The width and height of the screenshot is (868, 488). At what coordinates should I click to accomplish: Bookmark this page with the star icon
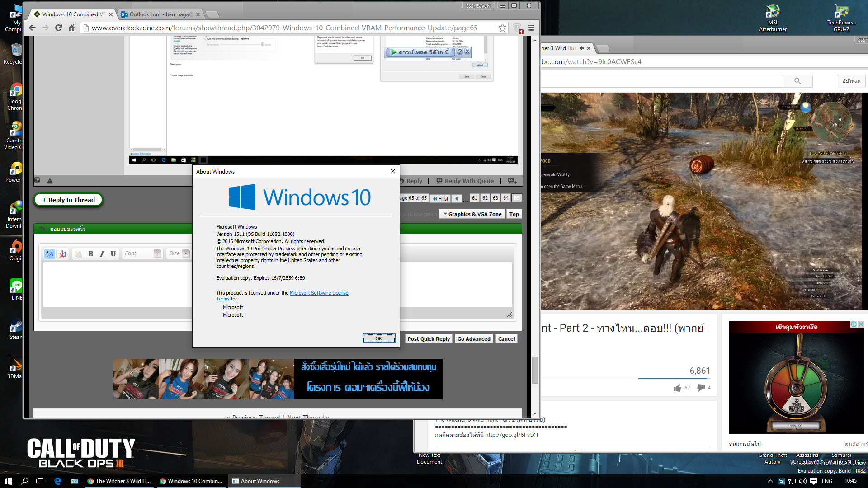(x=502, y=28)
